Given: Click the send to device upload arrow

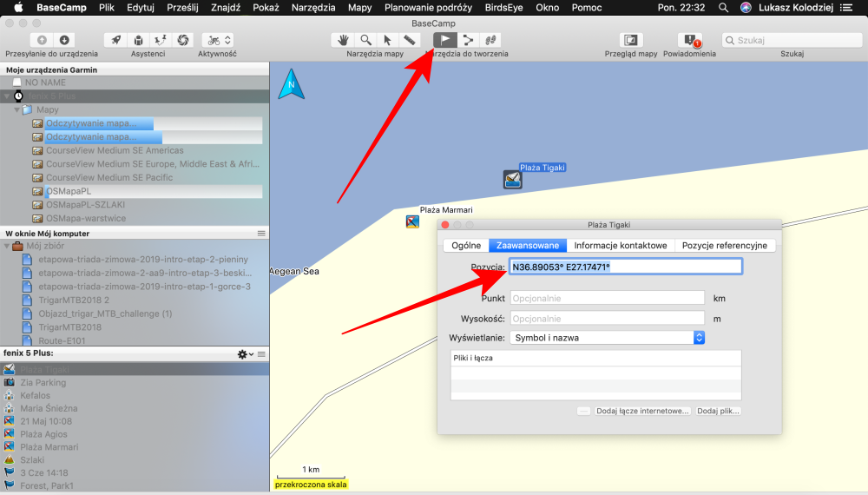Looking at the screenshot, I should coord(42,40).
